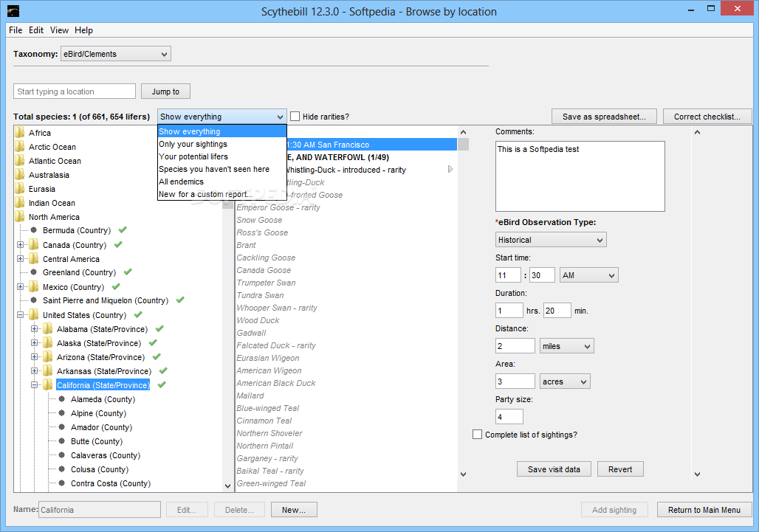Click the Scythebill app icon in title bar
This screenshot has height=532, width=759.
[13, 11]
